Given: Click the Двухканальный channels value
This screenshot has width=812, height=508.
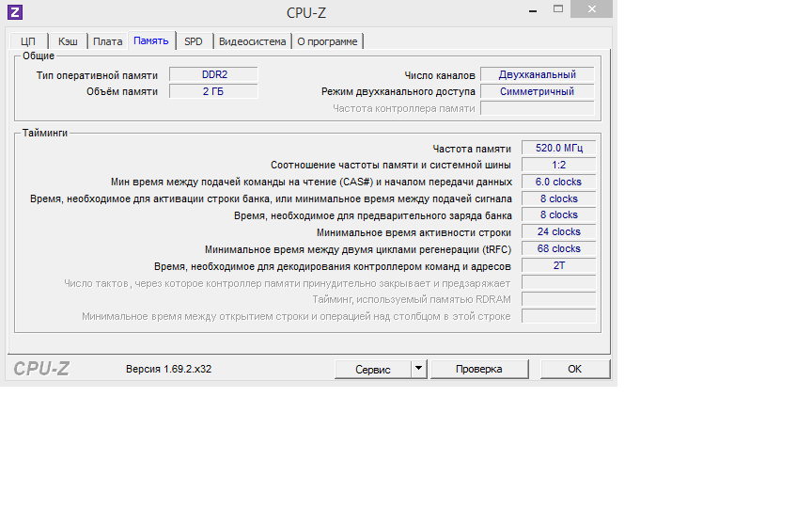Looking at the screenshot, I should [x=537, y=74].
